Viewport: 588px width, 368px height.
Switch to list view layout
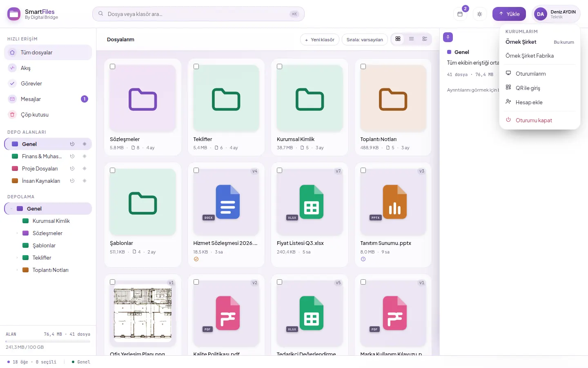412,39
